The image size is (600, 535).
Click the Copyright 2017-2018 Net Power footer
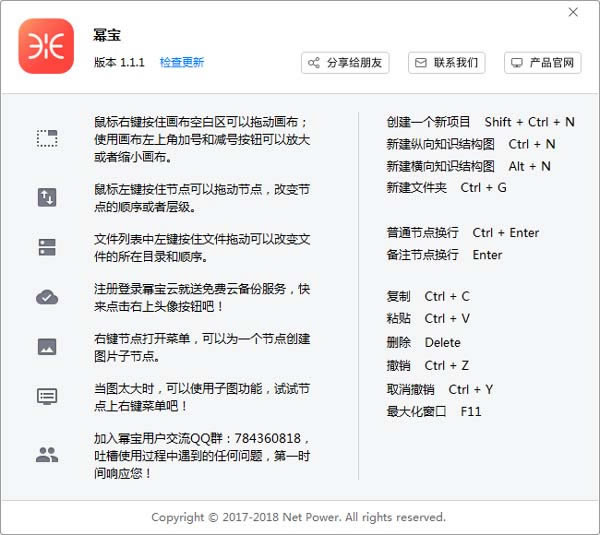[x=298, y=517]
